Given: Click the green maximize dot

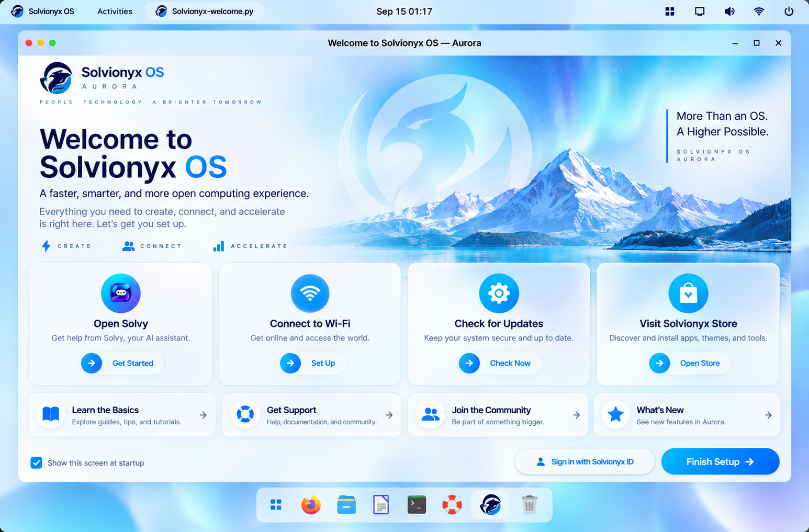Looking at the screenshot, I should 52,43.
